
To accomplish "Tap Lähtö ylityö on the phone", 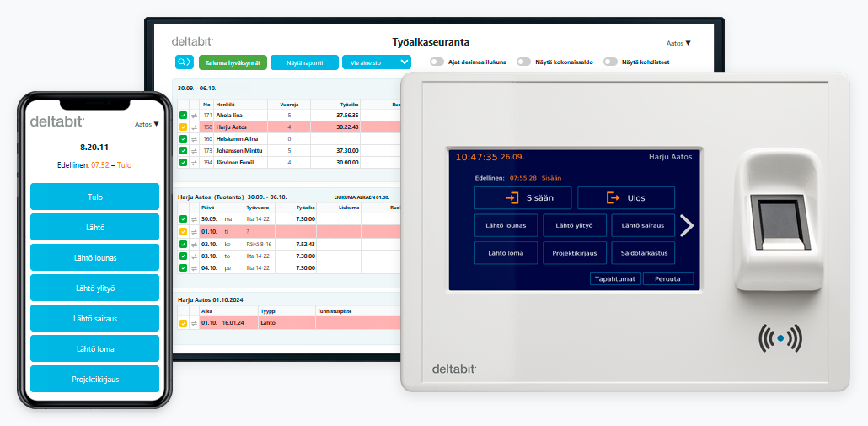I will click(94, 288).
